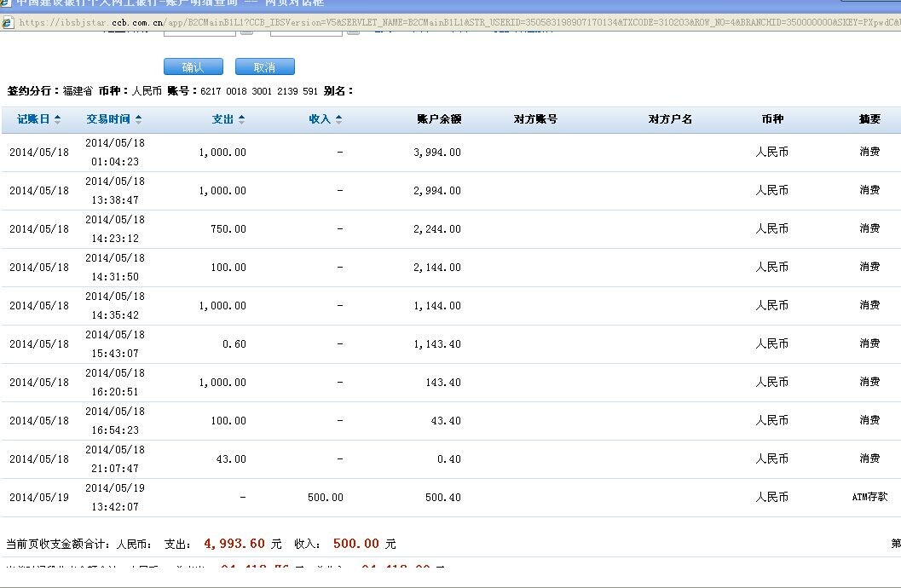Click the 摘要 column header

(x=869, y=120)
